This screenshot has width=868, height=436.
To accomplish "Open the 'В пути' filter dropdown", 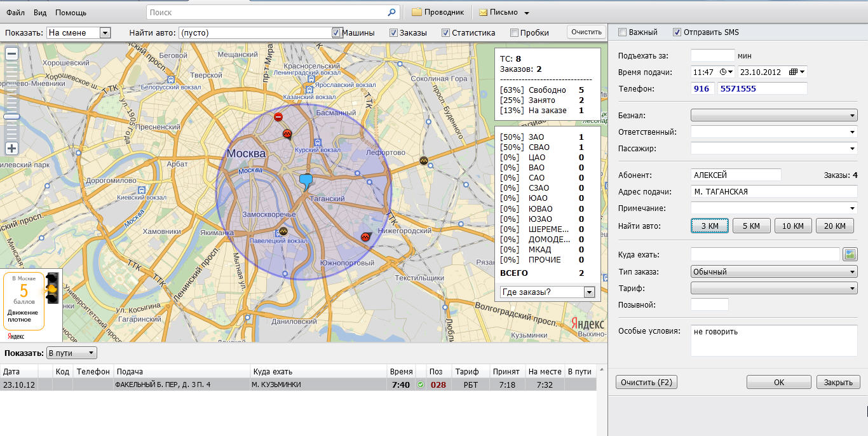I will click(72, 353).
